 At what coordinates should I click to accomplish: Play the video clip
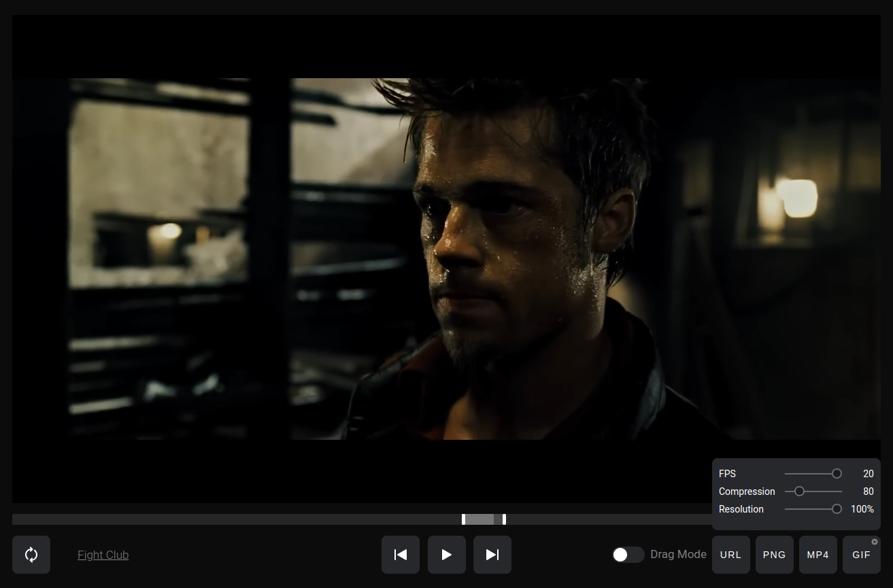point(447,555)
